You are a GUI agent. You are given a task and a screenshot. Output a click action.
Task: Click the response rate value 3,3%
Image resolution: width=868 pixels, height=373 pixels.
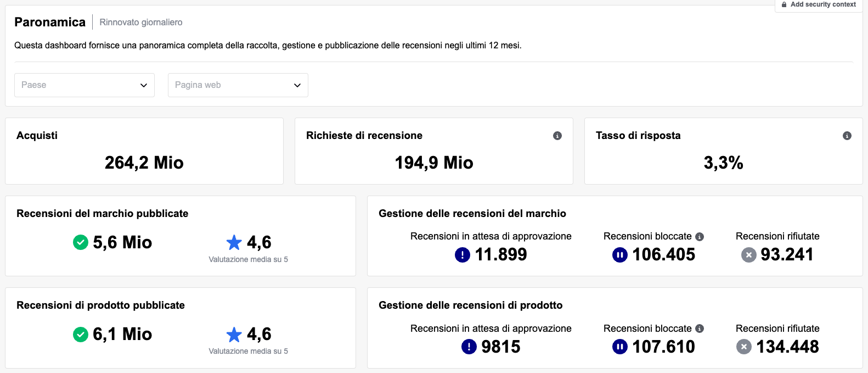click(724, 163)
